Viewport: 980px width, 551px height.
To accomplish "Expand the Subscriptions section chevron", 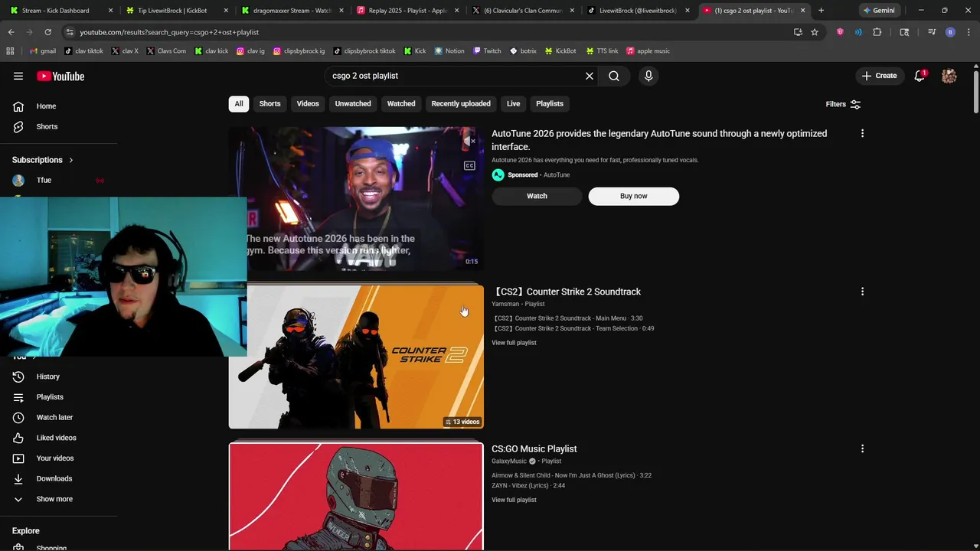I will 71,160.
